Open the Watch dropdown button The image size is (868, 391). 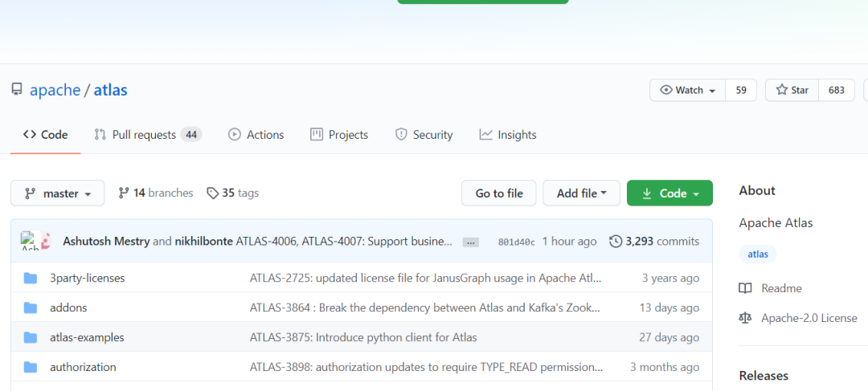(x=687, y=90)
